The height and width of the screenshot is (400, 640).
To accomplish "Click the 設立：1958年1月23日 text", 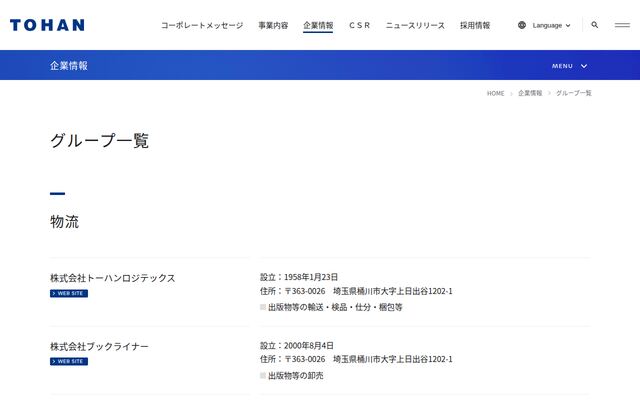I will (x=299, y=277).
